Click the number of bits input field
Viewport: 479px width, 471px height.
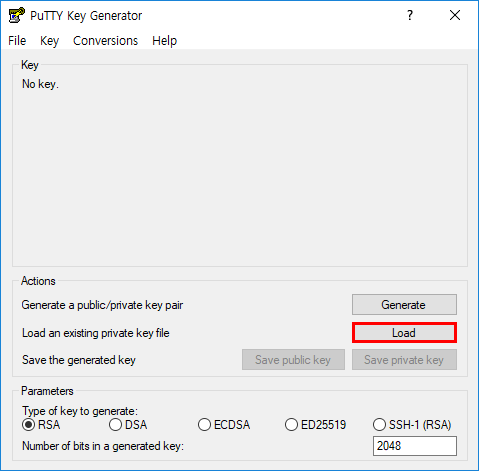pyautogui.click(x=415, y=446)
